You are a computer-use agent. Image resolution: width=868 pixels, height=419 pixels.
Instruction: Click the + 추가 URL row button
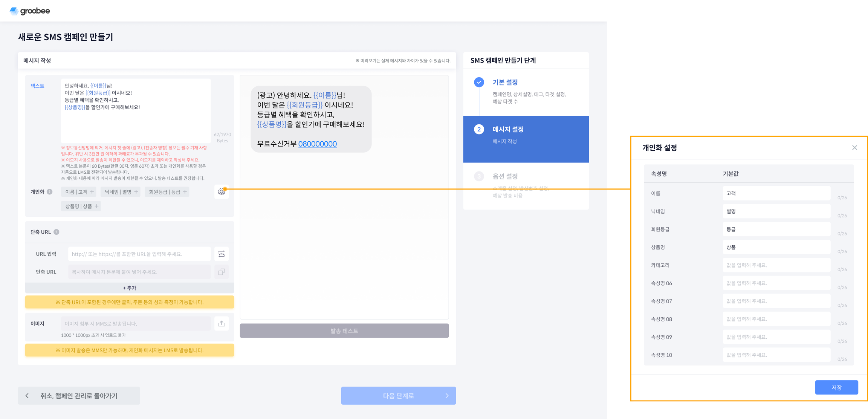[x=129, y=288]
